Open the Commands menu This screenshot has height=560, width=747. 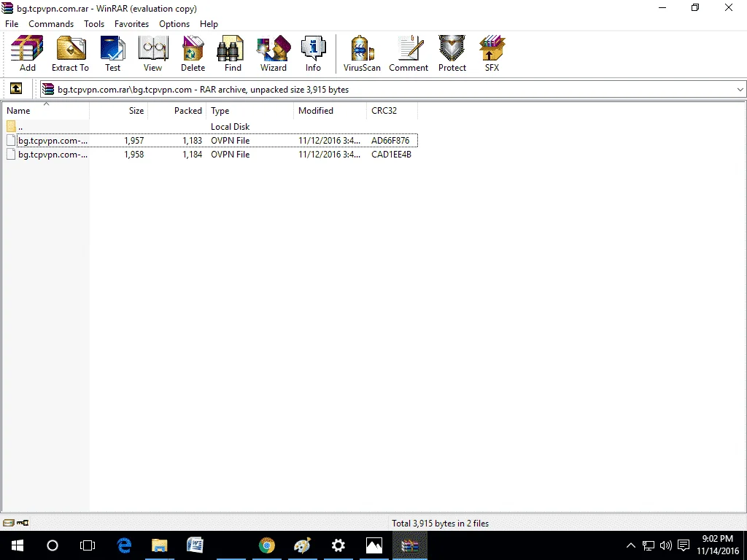51,24
